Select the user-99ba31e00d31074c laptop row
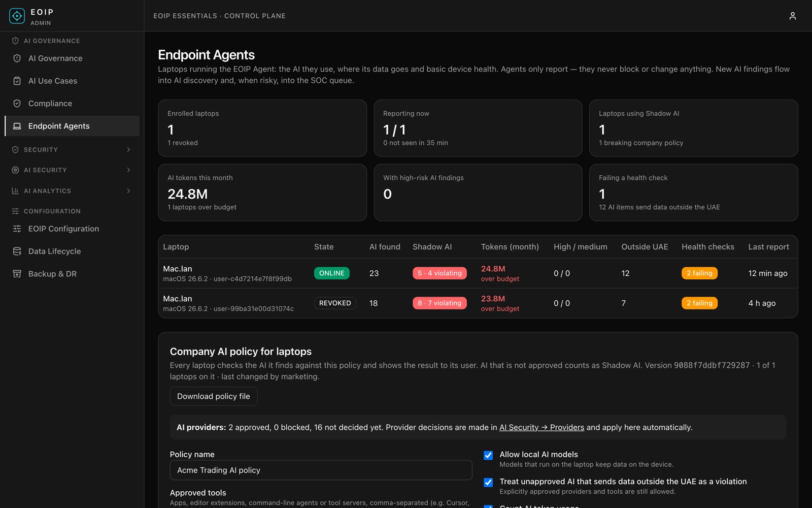This screenshot has height=508, width=812. pos(478,303)
